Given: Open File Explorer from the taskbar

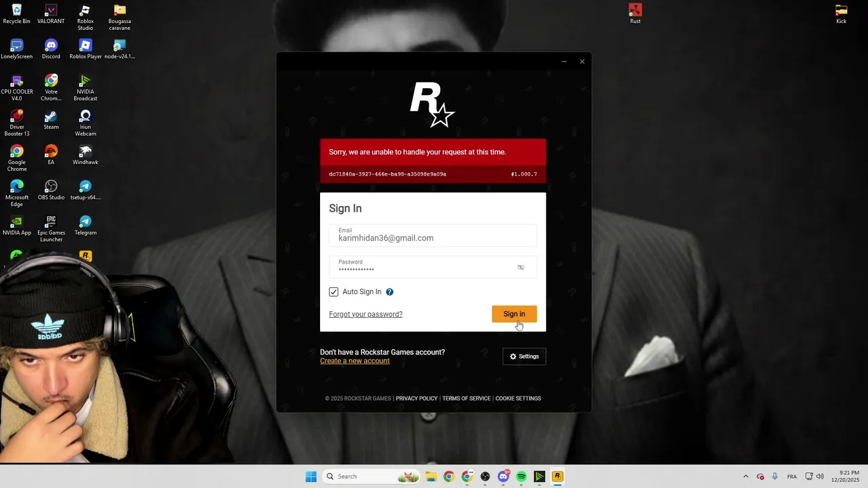Looking at the screenshot, I should 431,476.
